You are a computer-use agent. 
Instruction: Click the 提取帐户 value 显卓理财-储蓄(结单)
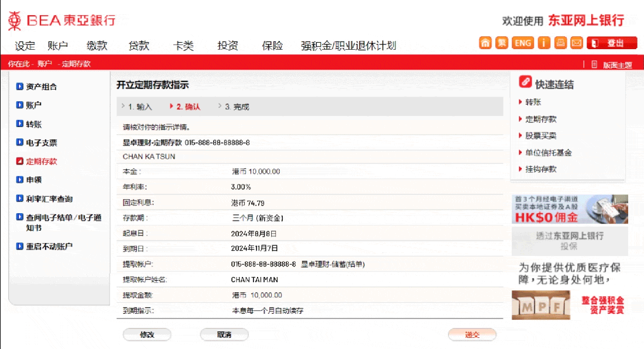(333, 264)
